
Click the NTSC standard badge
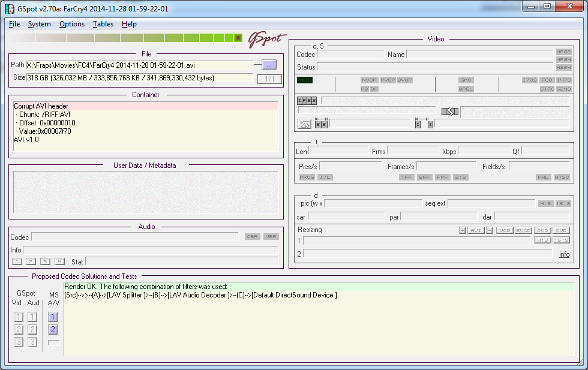click(562, 177)
